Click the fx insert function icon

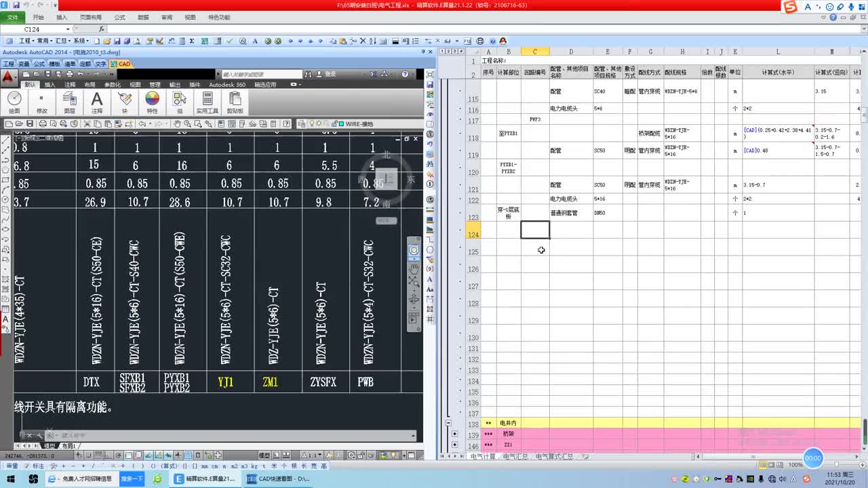(102, 29)
